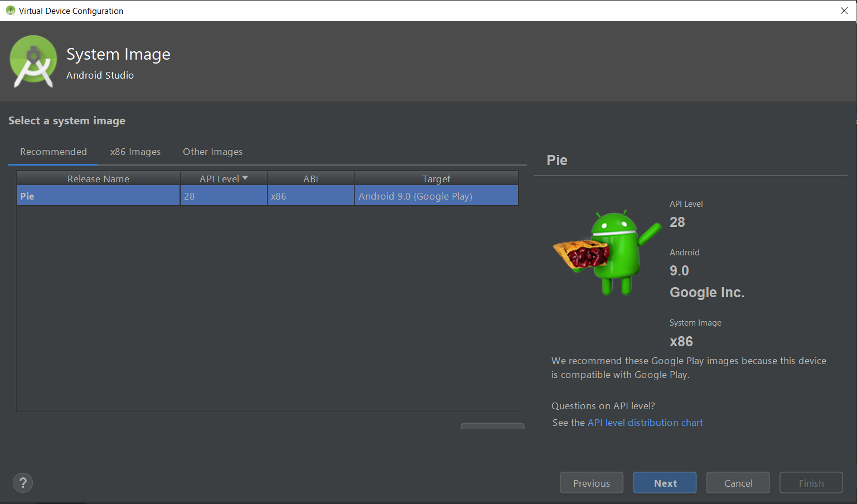Click the Next button
This screenshot has height=504, width=857.
click(x=665, y=483)
